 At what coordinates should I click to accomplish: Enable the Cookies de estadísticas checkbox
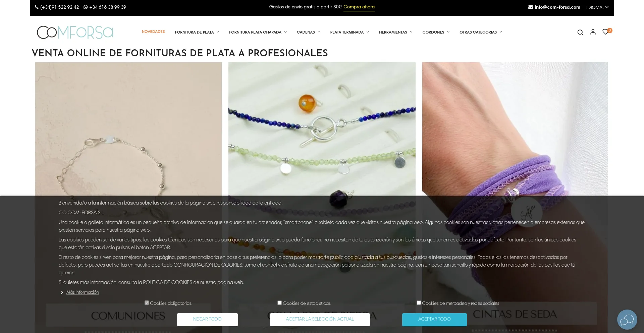click(279, 303)
